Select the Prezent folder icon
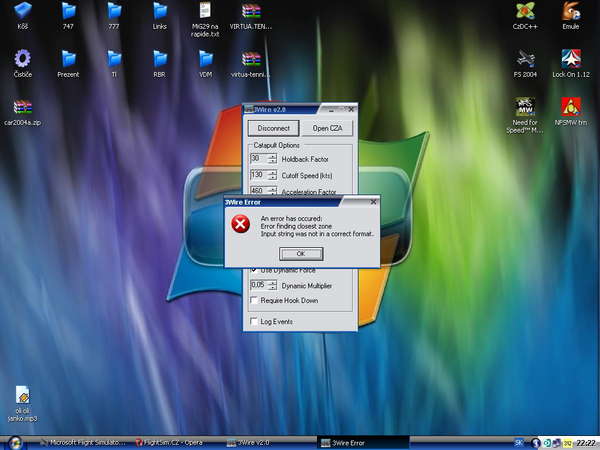The width and height of the screenshot is (600, 450). [68, 64]
